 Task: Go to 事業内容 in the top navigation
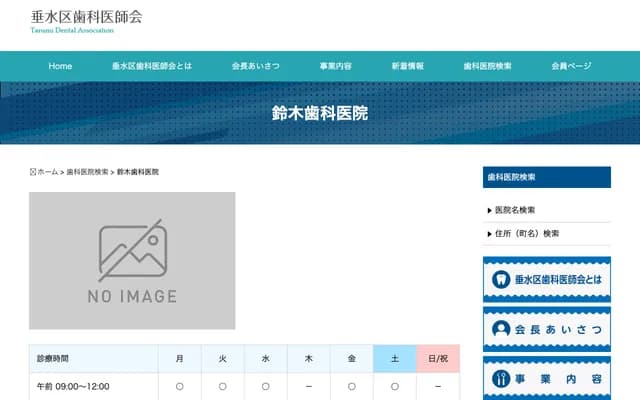(335, 66)
